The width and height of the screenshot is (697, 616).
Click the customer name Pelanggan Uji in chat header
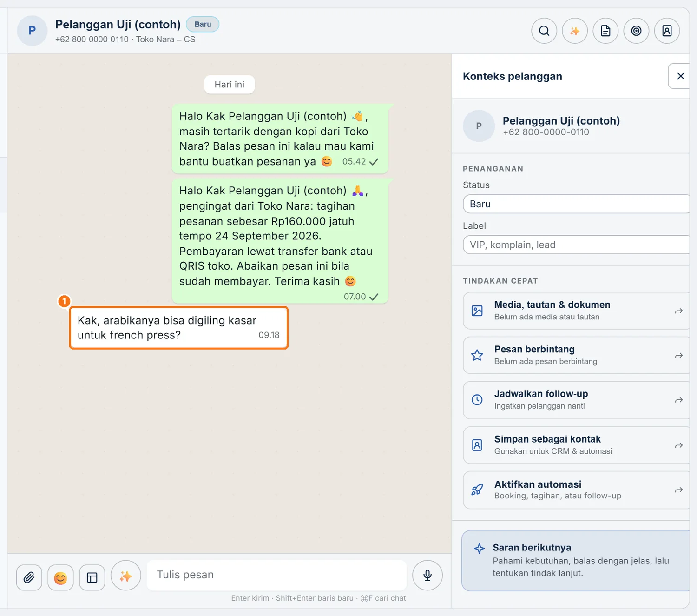pos(118,24)
